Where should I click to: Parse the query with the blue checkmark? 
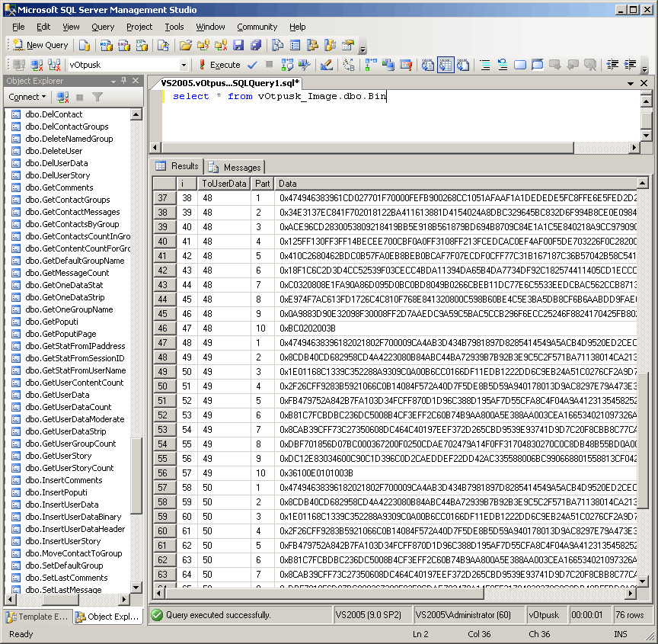[x=252, y=65]
